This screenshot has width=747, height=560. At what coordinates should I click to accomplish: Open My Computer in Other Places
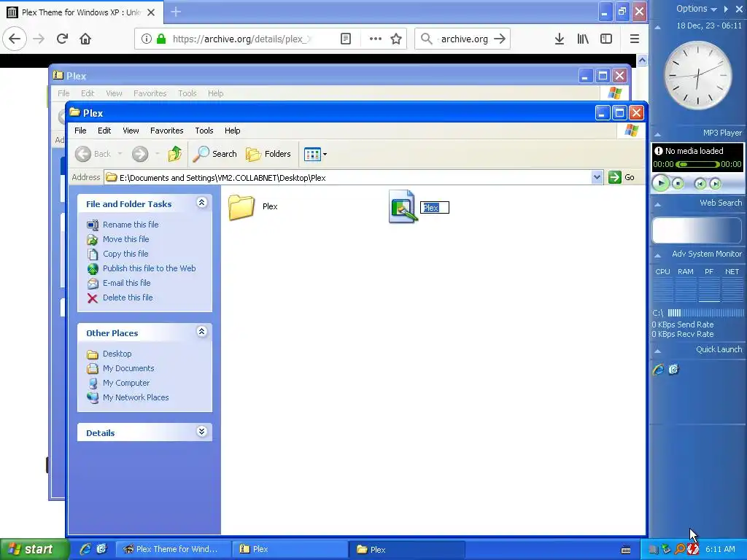(126, 383)
